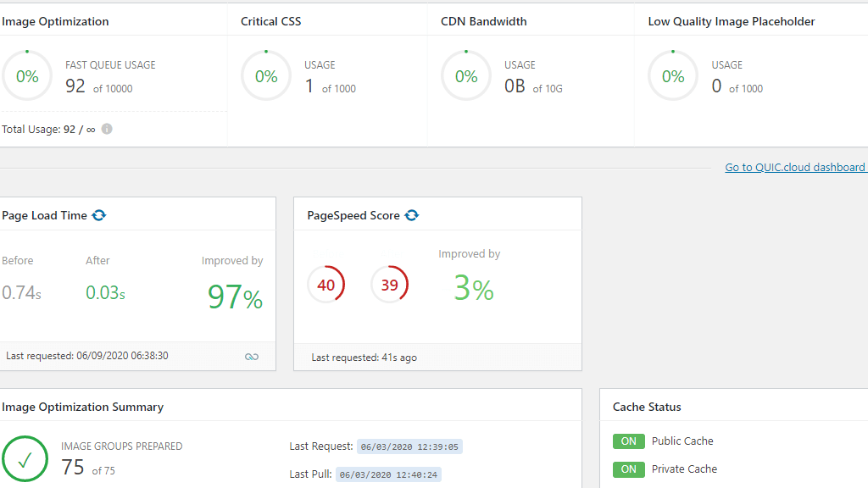Click the PageSpeed after score 39 gauge
The height and width of the screenshot is (488, 868).
click(390, 285)
